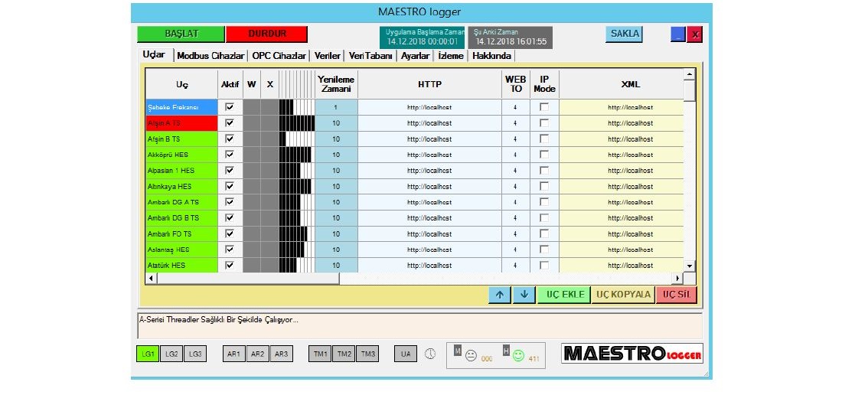The image size is (868, 395).
Task: Toggle Aktif checkbox for Afşin B TS
Action: coord(230,139)
